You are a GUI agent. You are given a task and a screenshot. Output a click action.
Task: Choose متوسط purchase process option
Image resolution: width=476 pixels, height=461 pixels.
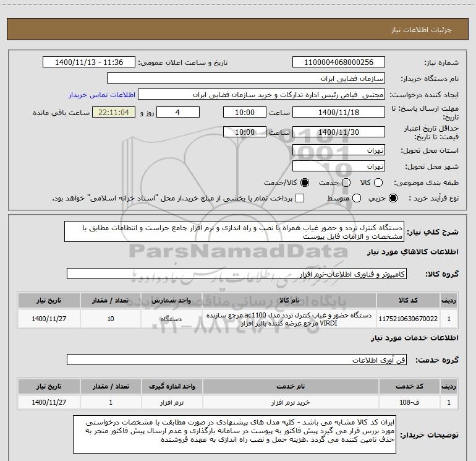click(x=357, y=198)
